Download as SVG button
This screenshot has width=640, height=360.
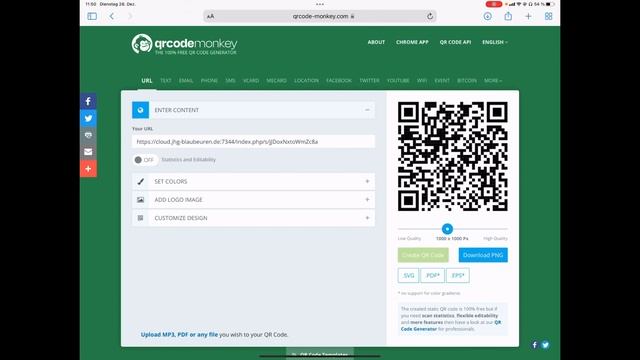click(x=408, y=275)
